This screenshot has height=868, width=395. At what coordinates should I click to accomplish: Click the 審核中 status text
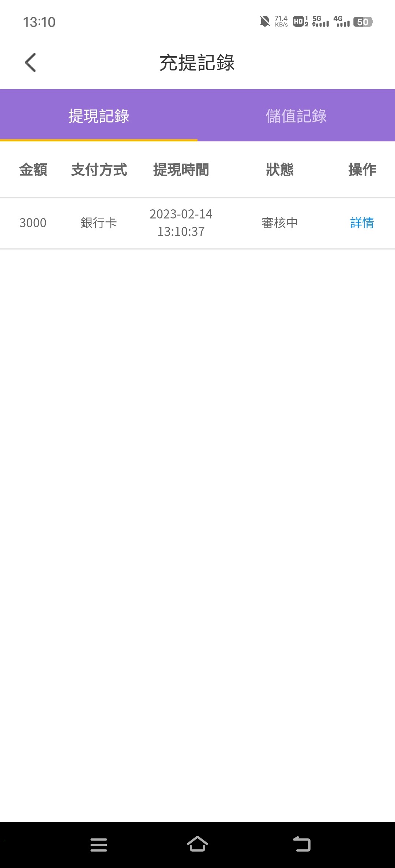tap(280, 223)
